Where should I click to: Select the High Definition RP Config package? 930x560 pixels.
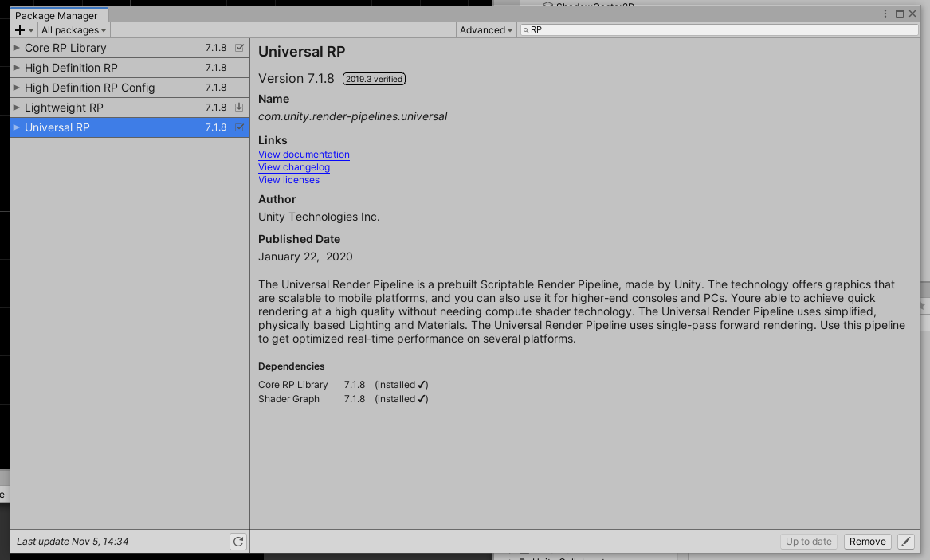pos(130,88)
